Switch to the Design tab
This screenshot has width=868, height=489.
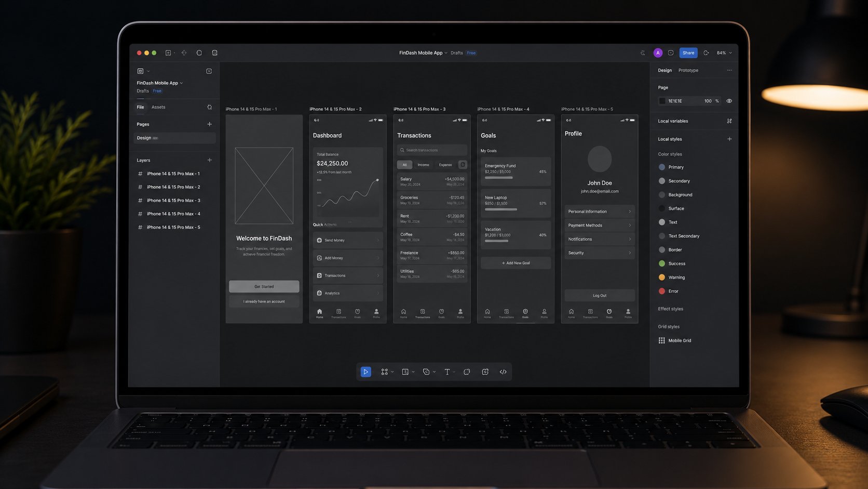tap(664, 70)
